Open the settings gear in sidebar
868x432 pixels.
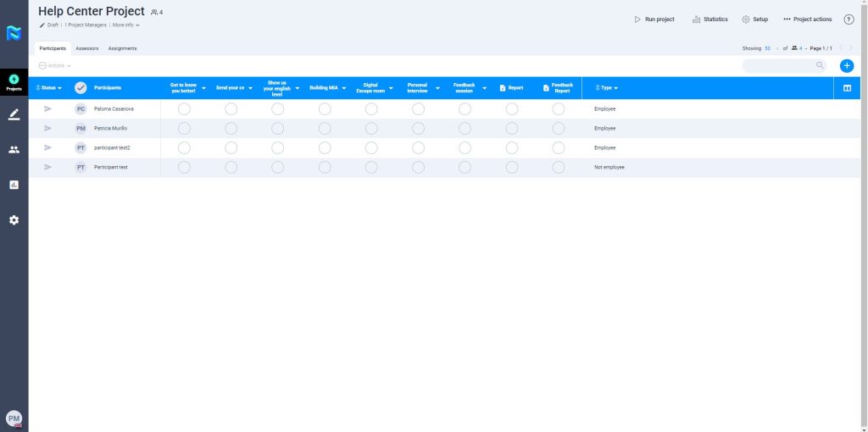click(14, 220)
